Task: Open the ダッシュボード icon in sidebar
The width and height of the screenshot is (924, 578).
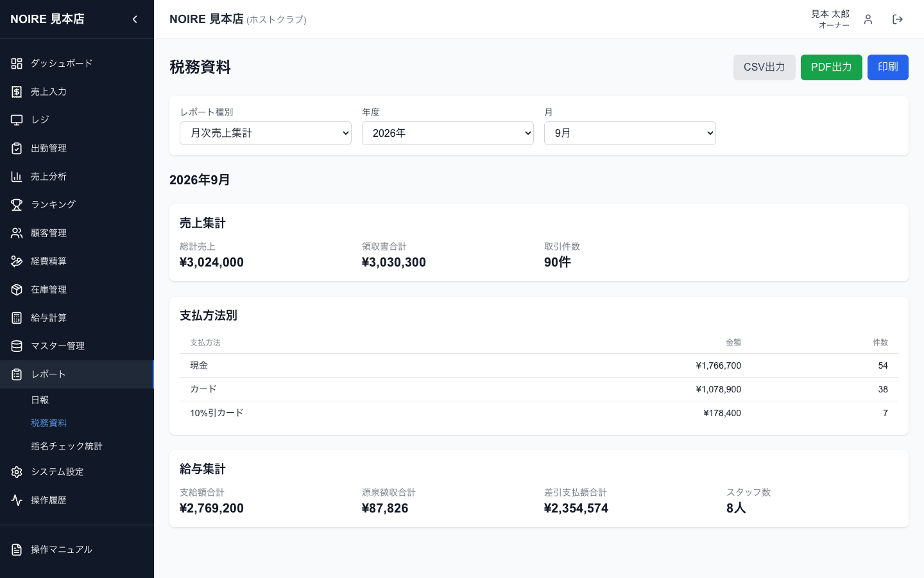Action: click(x=17, y=64)
